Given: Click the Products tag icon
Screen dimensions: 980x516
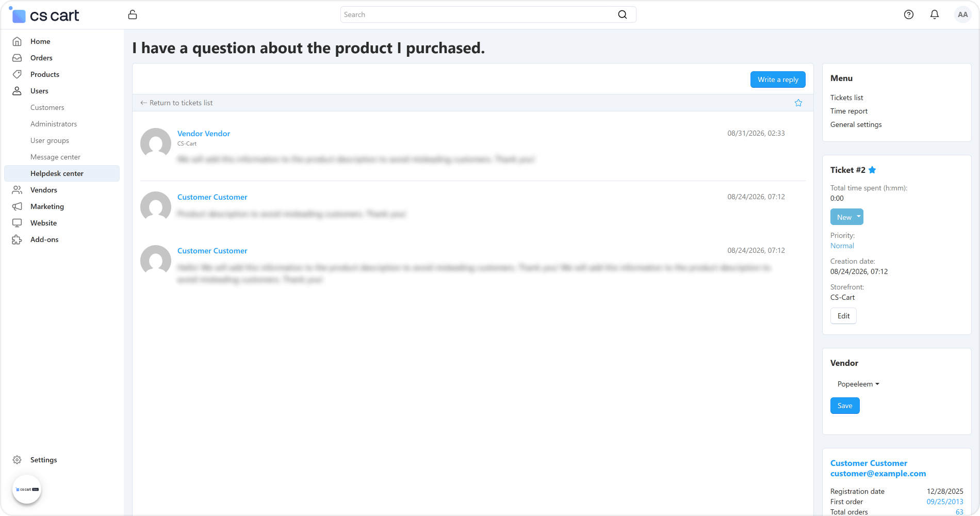Looking at the screenshot, I should tap(17, 74).
